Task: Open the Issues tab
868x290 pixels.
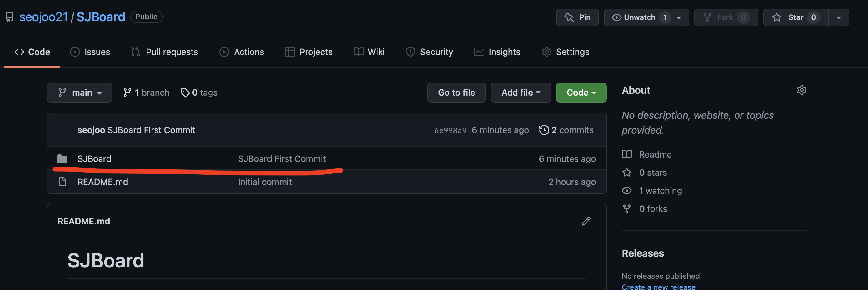Action: (x=90, y=52)
